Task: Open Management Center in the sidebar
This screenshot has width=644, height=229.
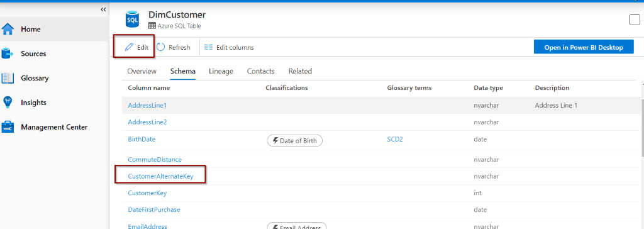Action: click(x=54, y=127)
